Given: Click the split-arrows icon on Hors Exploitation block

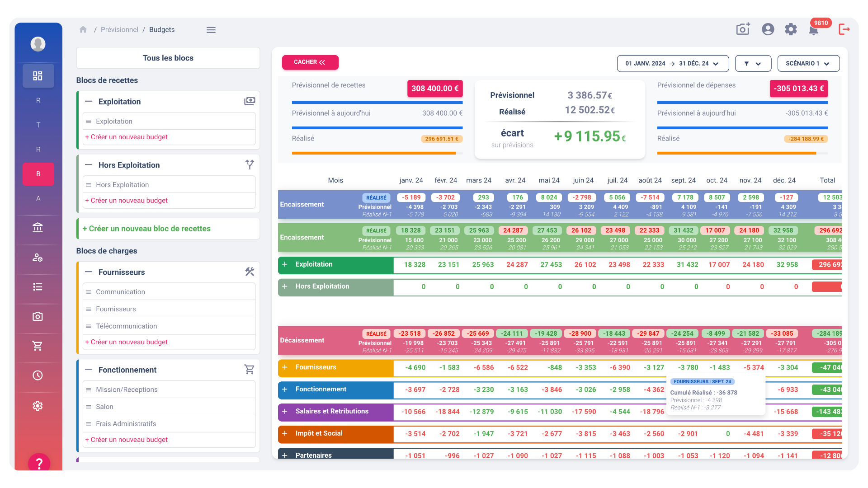Looking at the screenshot, I should pos(250,164).
